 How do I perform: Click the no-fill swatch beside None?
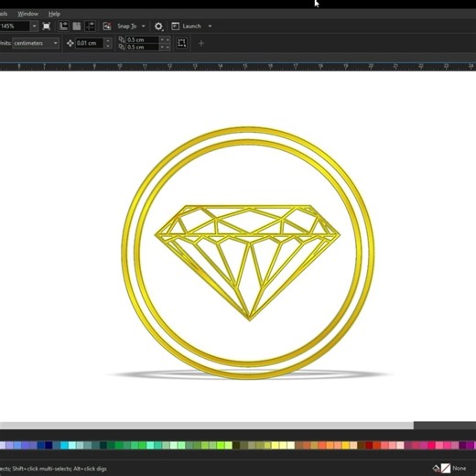[x=446, y=468]
